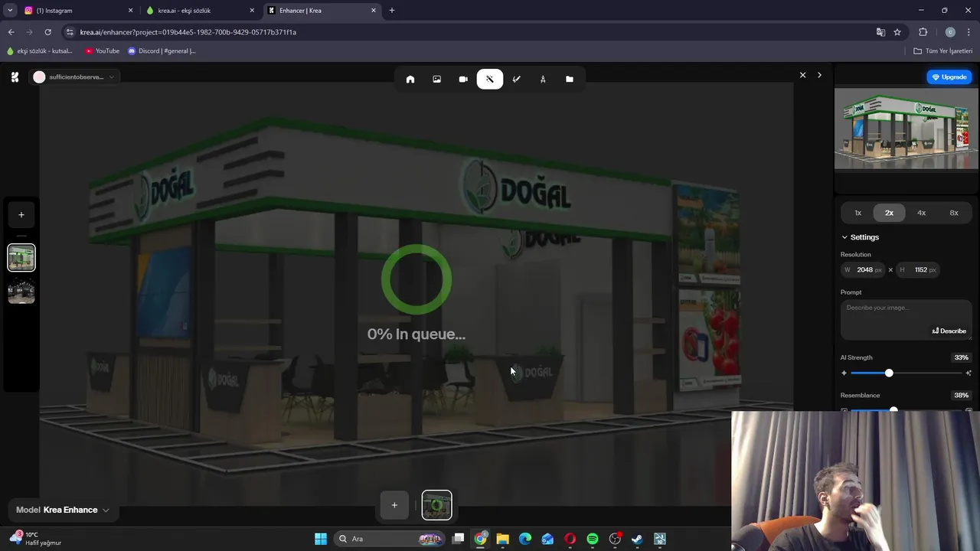The width and height of the screenshot is (980, 551).
Task: Open Microsoft Edge from taskbar
Action: tap(525, 539)
